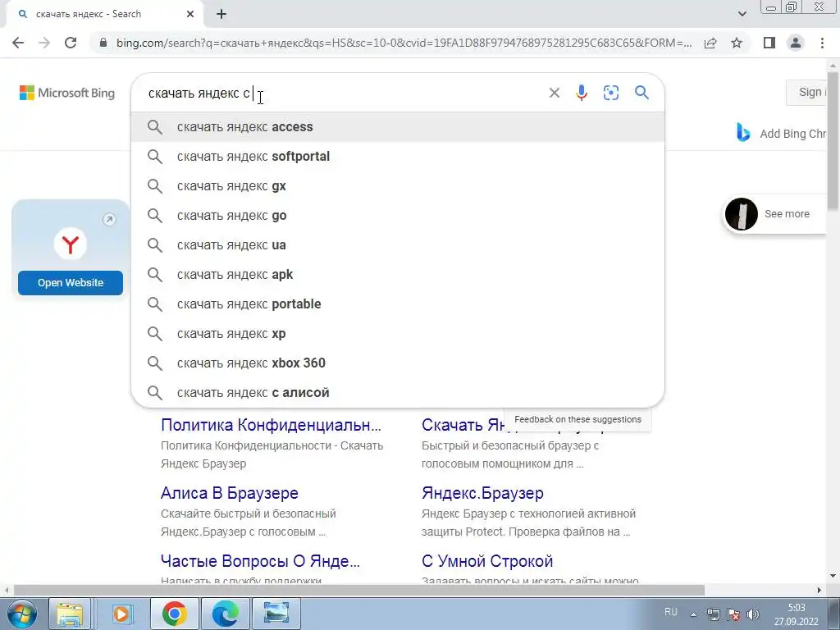Open 'Алиса В Браузере' result link
This screenshot has width=840, height=630.
coord(230,493)
